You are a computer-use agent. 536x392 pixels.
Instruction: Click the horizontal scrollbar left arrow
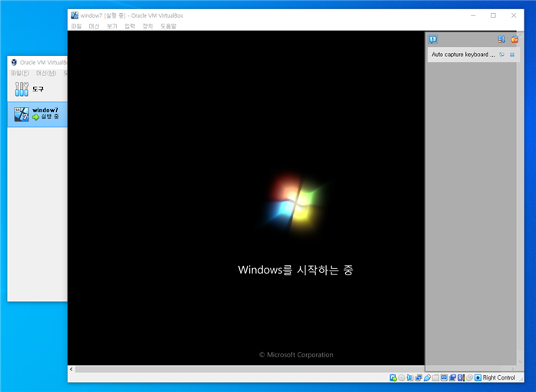click(71, 369)
